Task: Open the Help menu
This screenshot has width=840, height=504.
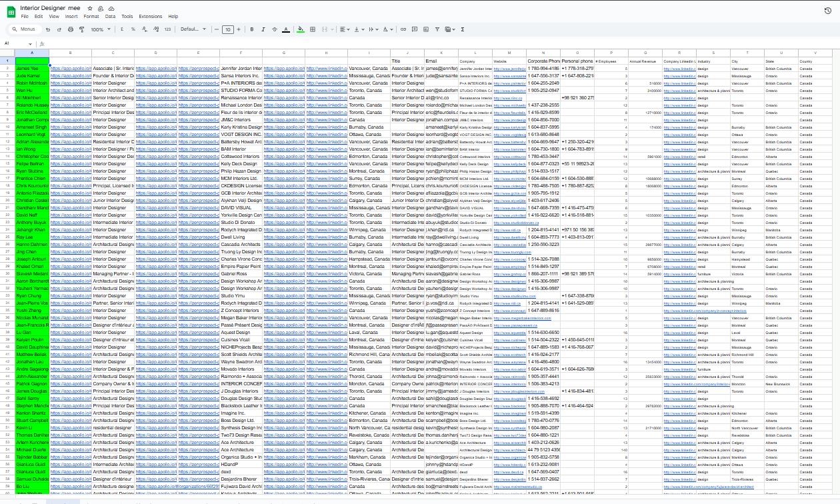Action: (173, 16)
